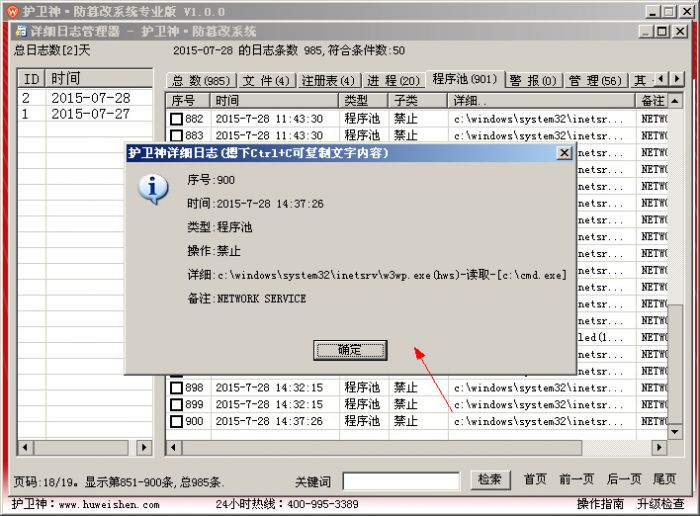Tick the checkbox for log row 883

tap(176, 135)
